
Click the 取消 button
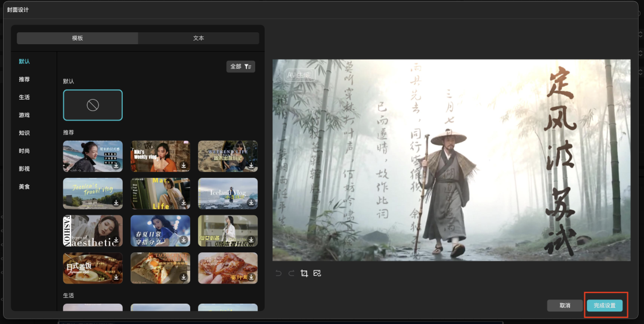[x=565, y=306]
